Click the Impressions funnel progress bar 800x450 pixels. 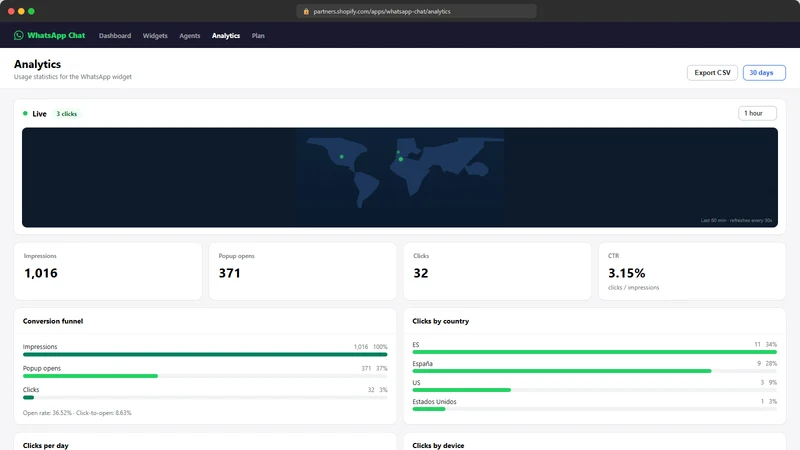pyautogui.click(x=205, y=355)
